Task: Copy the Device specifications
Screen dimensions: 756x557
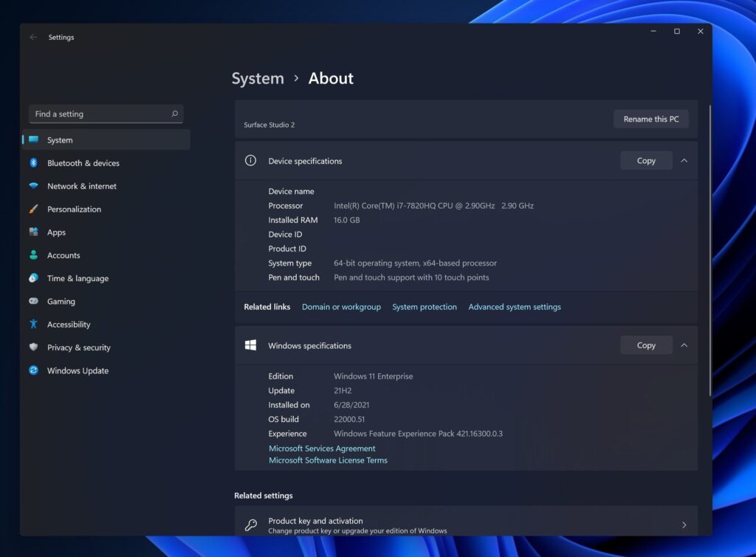Action: (646, 160)
